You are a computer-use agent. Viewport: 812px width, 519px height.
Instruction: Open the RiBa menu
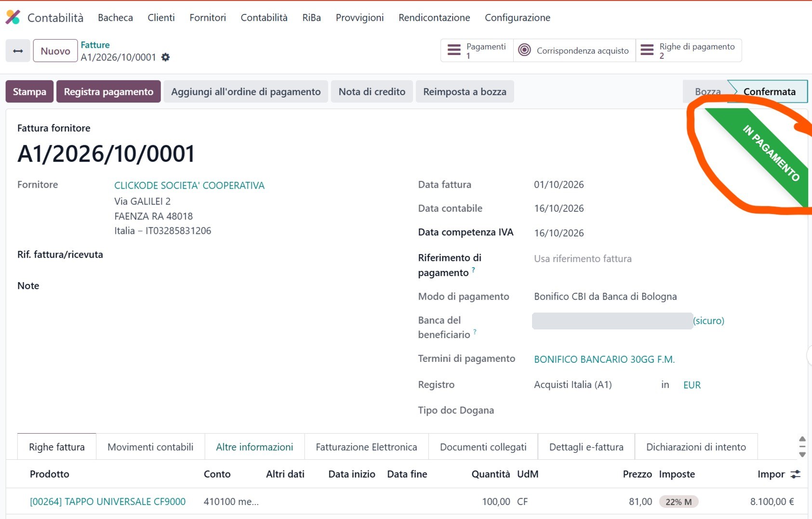pyautogui.click(x=311, y=17)
